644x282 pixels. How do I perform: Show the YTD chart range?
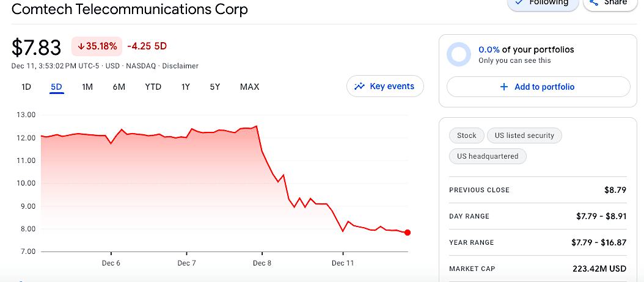point(153,87)
